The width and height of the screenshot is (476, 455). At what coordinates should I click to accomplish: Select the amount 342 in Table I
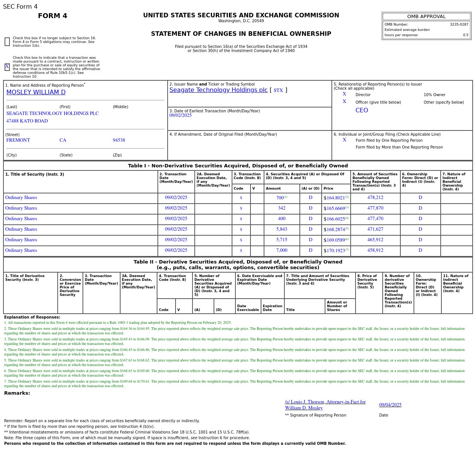click(x=282, y=208)
